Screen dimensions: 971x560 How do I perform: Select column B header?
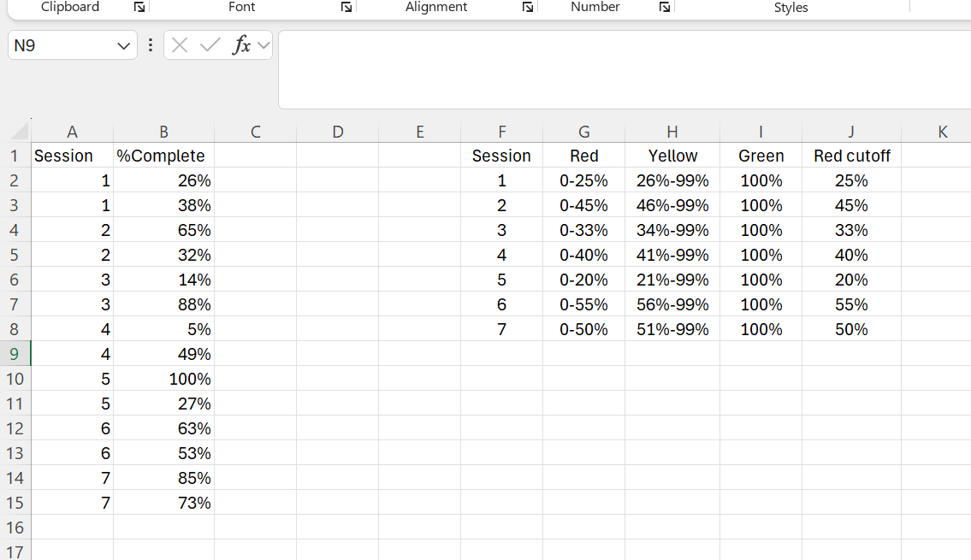(163, 132)
